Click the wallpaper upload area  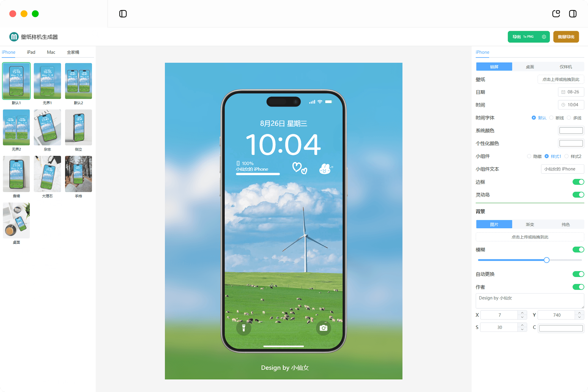click(x=561, y=79)
